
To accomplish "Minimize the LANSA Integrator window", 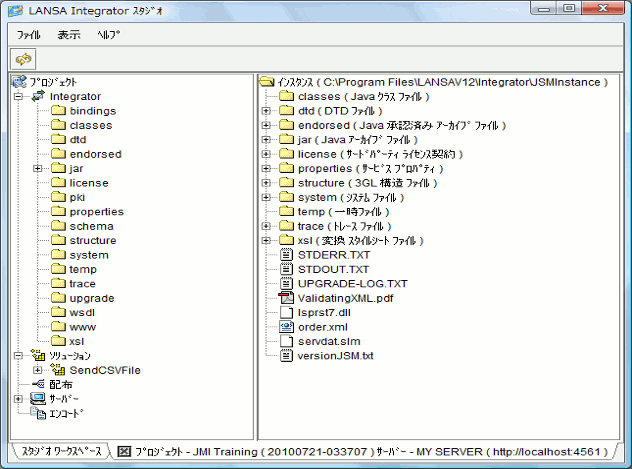I will (543, 8).
